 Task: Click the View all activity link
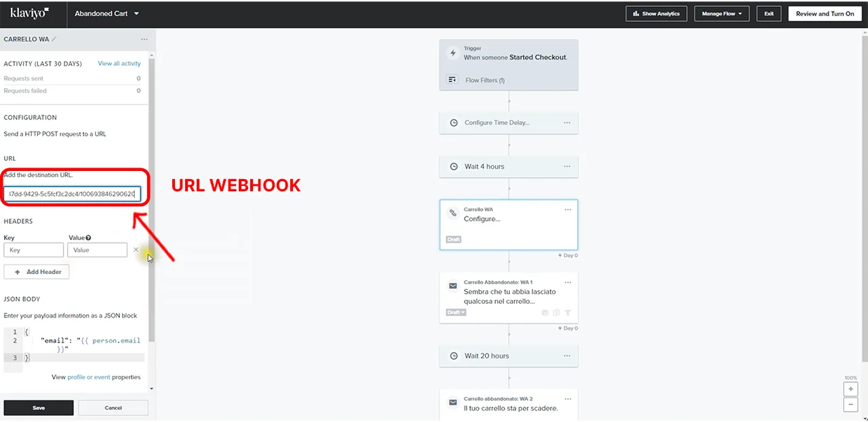(119, 64)
